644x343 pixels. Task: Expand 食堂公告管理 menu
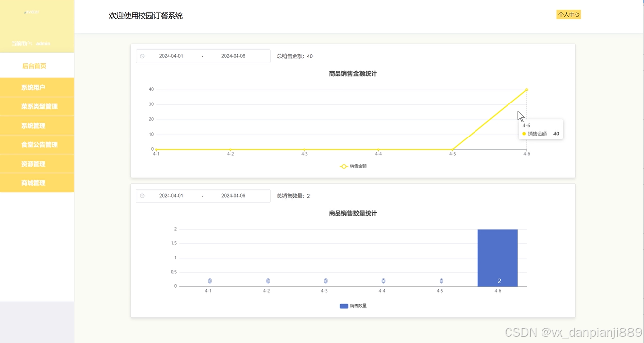point(37,145)
